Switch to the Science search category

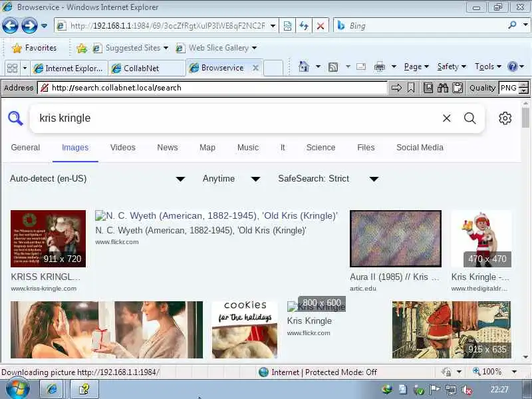(321, 148)
